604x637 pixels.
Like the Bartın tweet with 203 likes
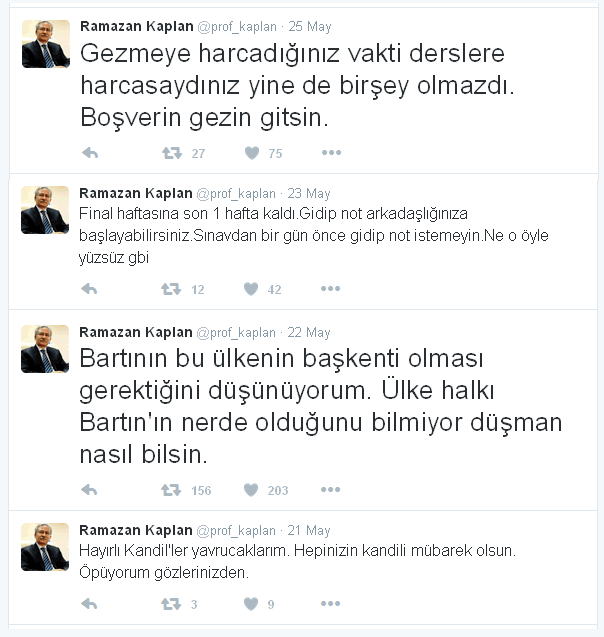(x=251, y=490)
